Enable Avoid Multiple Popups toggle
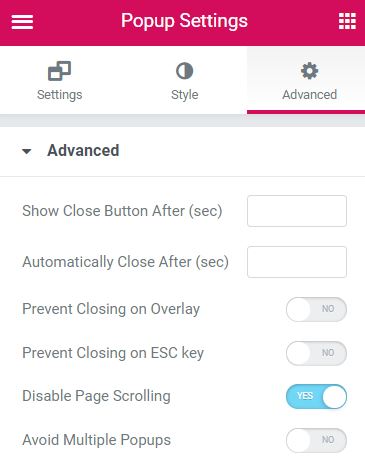 point(316,440)
